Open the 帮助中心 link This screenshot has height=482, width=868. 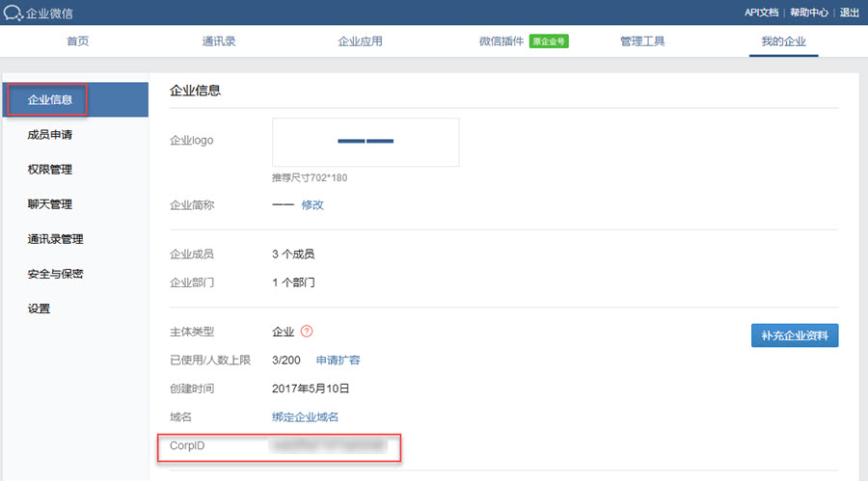pos(809,13)
